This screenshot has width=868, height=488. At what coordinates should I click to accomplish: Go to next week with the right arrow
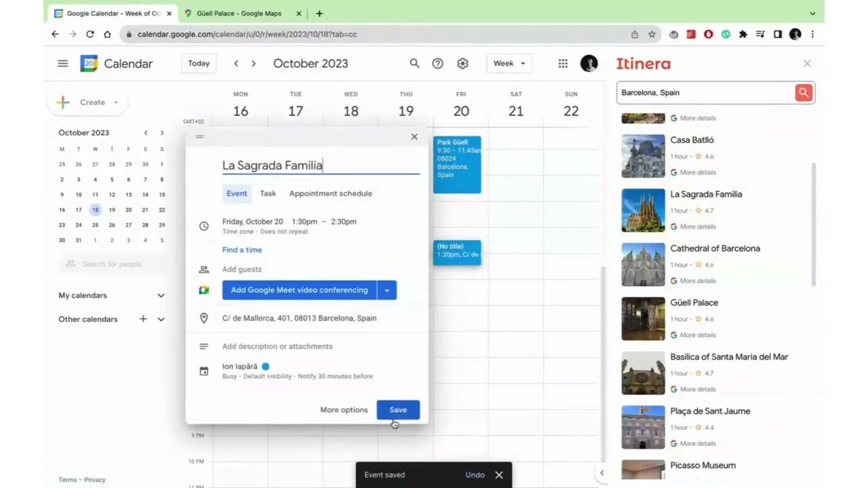click(x=254, y=63)
